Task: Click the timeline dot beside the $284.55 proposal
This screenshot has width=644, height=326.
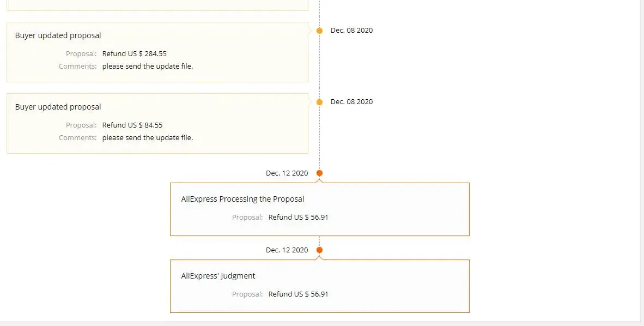Action: click(319, 31)
